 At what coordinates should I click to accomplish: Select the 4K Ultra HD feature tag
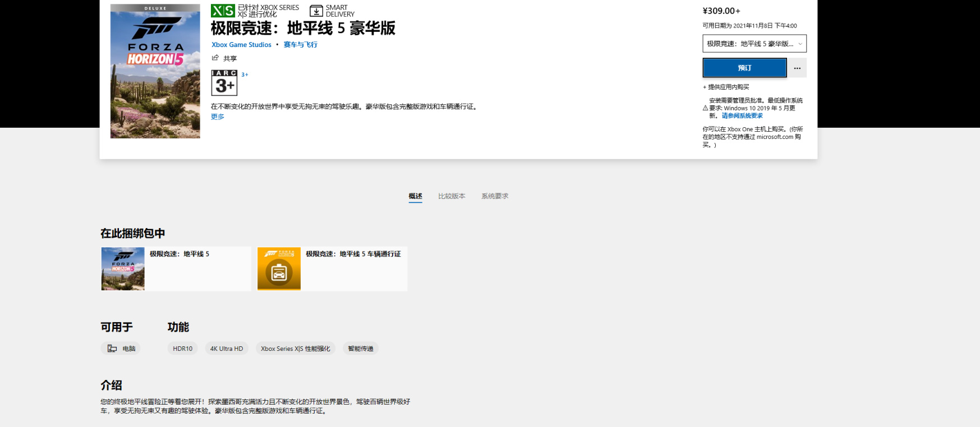pos(227,349)
